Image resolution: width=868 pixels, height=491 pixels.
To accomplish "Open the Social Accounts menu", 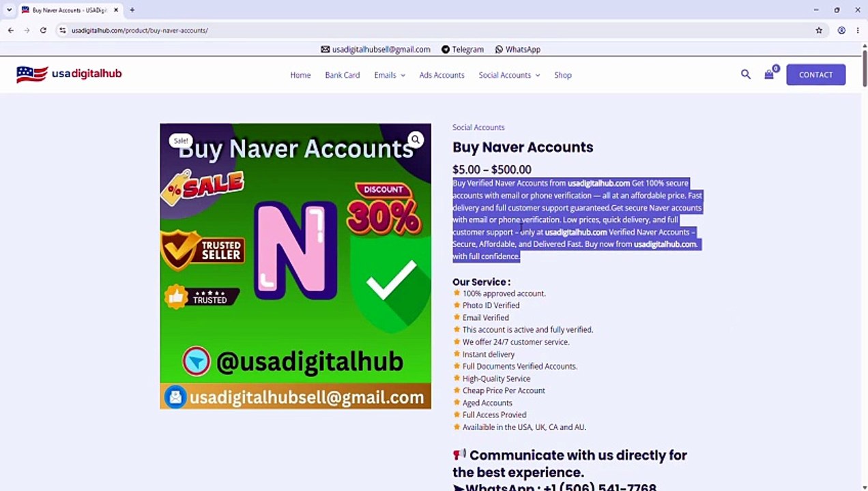I will (504, 75).
